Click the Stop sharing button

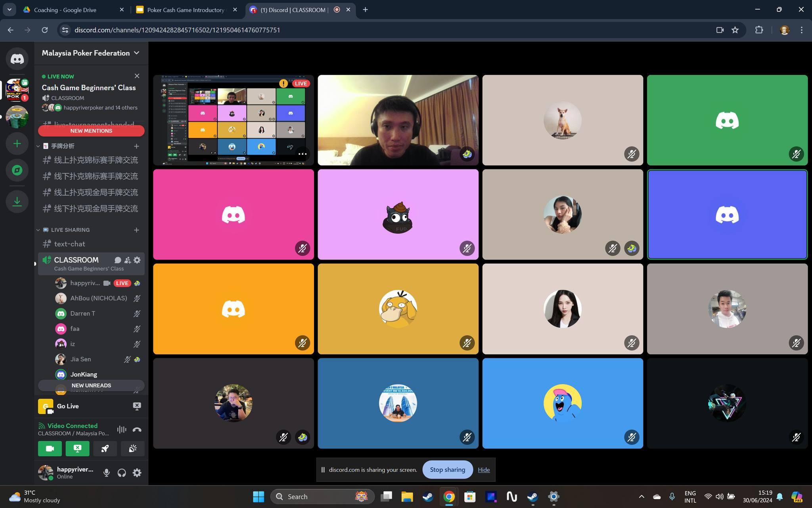pyautogui.click(x=447, y=470)
